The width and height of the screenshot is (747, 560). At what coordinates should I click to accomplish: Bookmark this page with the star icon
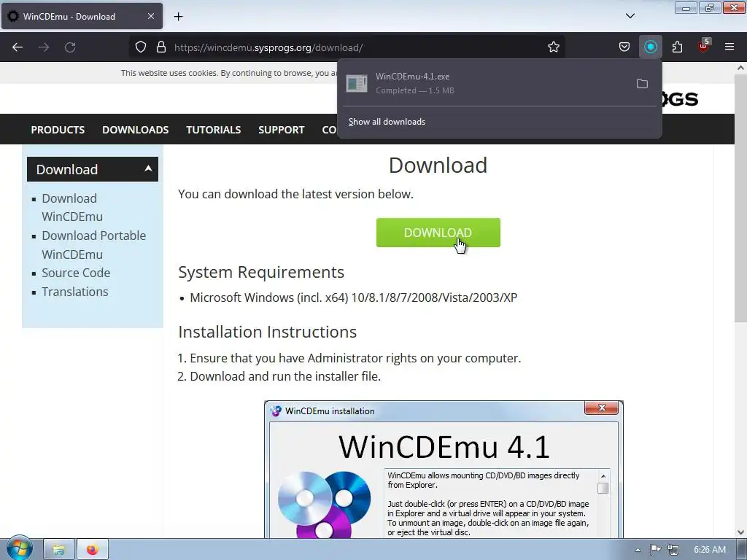(x=553, y=47)
